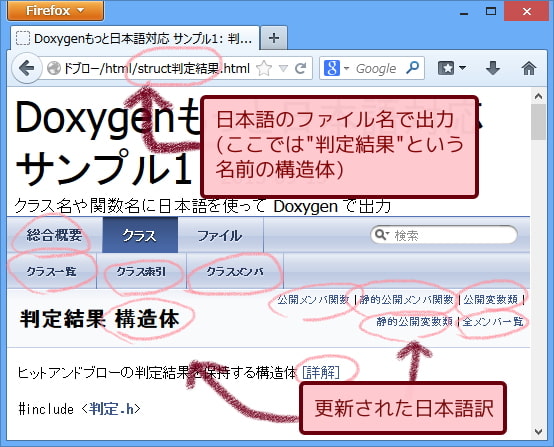The height and width of the screenshot is (447, 554).
Task: Go back to the previous page
Action: (27, 68)
